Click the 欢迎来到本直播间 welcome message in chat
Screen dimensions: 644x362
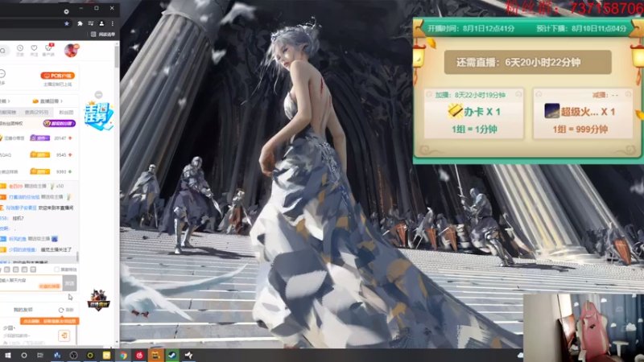pos(56,208)
